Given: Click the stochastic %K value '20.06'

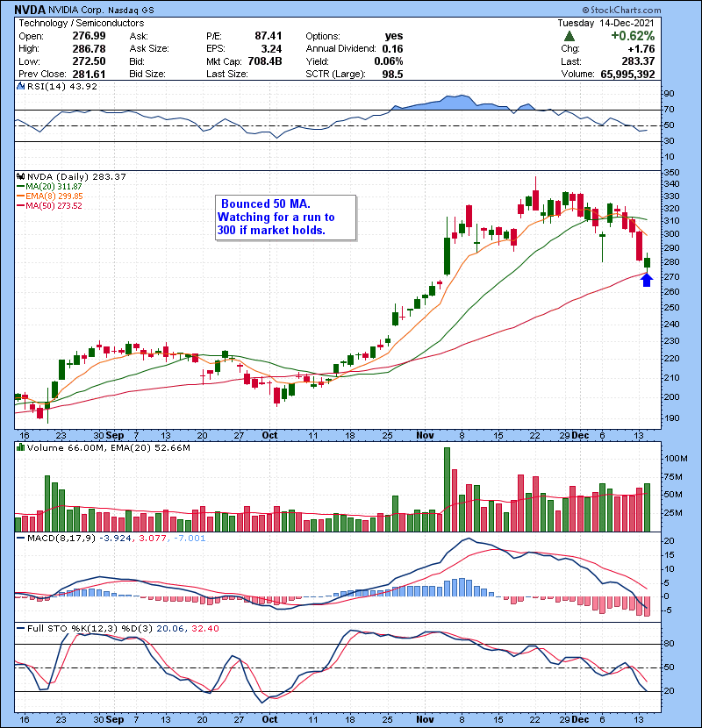Looking at the screenshot, I should coord(169,629).
